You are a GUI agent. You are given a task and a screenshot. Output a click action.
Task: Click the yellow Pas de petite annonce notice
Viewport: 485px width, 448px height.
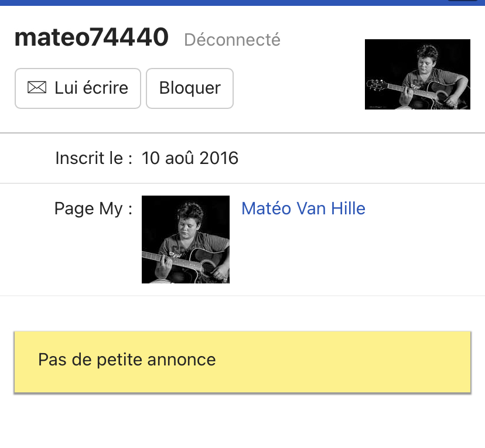point(243,362)
